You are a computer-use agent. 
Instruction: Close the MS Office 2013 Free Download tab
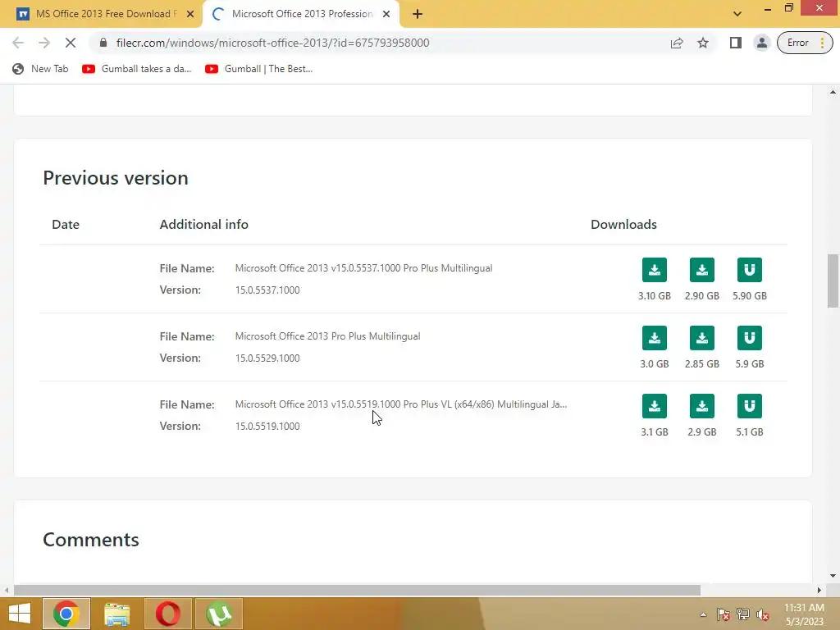[x=190, y=14]
